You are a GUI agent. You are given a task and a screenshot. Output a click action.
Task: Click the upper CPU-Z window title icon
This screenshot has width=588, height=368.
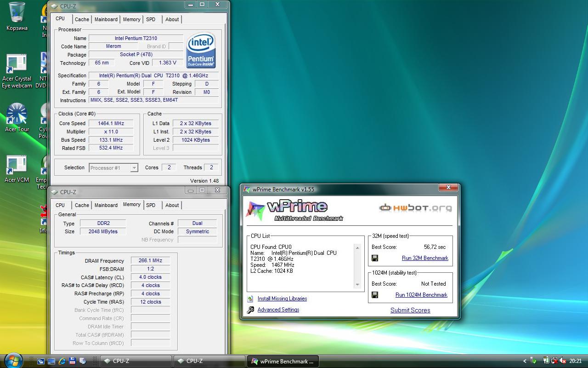tap(54, 6)
